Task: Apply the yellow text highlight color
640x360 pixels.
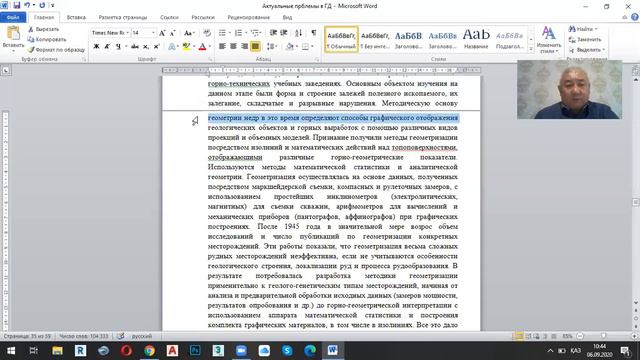Action: point(186,47)
